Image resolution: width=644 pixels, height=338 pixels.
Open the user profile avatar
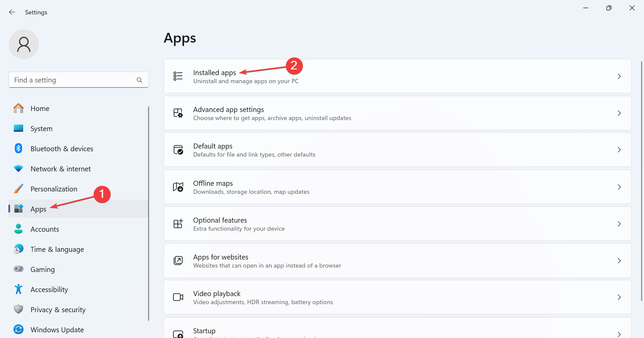(x=24, y=44)
